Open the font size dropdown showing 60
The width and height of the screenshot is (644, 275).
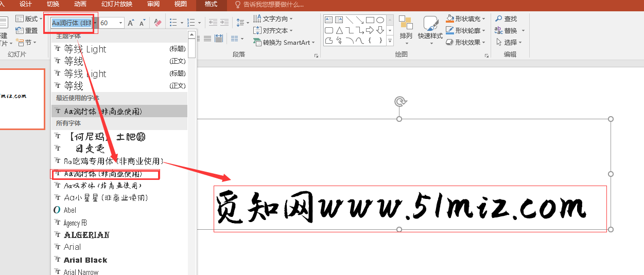(x=121, y=23)
